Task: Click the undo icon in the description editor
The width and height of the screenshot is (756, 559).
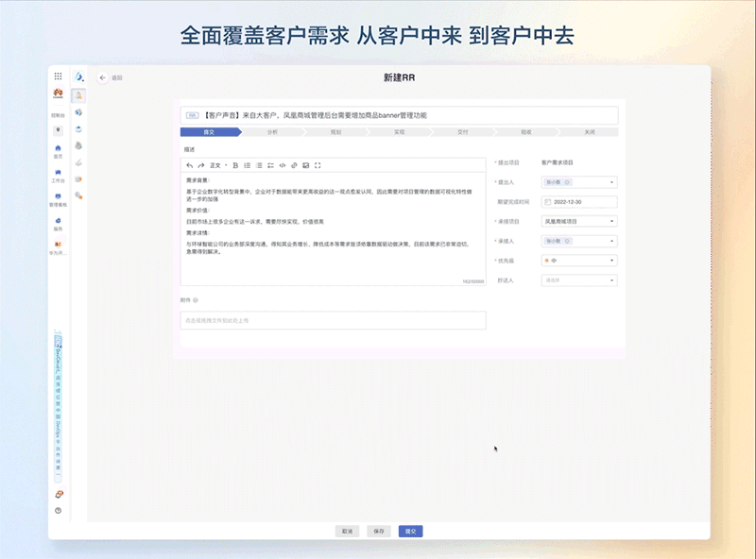Action: point(188,164)
